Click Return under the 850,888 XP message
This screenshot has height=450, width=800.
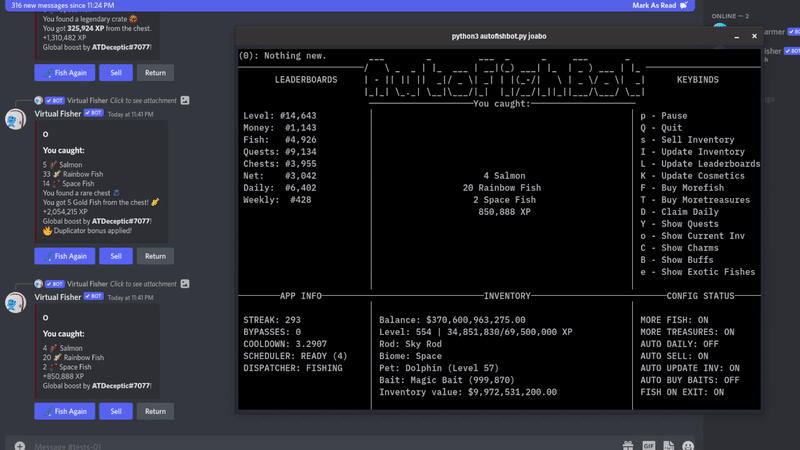tap(155, 411)
